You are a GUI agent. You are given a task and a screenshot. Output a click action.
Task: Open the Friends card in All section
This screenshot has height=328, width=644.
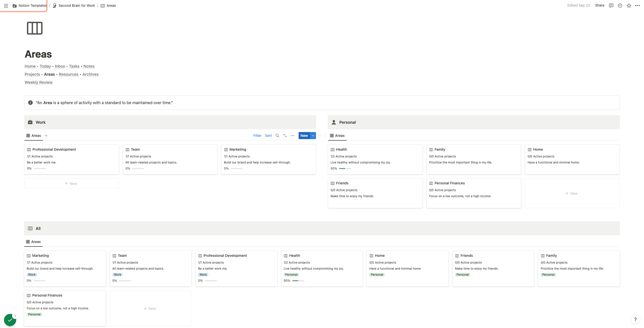pyautogui.click(x=493, y=268)
